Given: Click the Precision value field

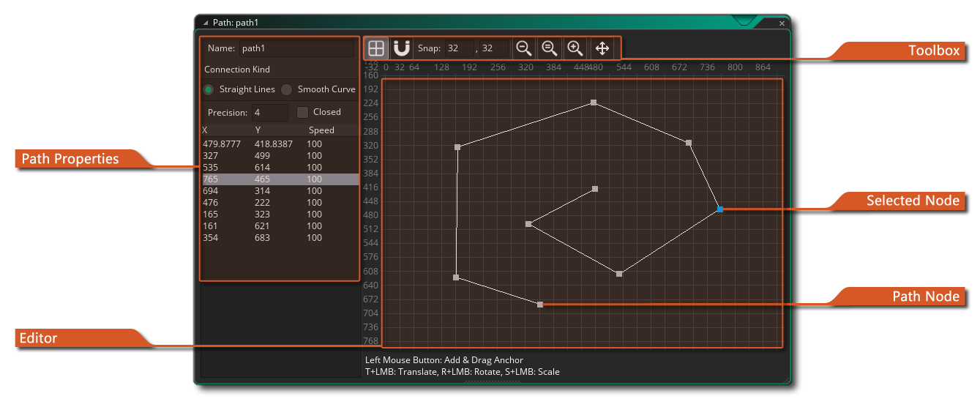Looking at the screenshot, I should point(269,113).
